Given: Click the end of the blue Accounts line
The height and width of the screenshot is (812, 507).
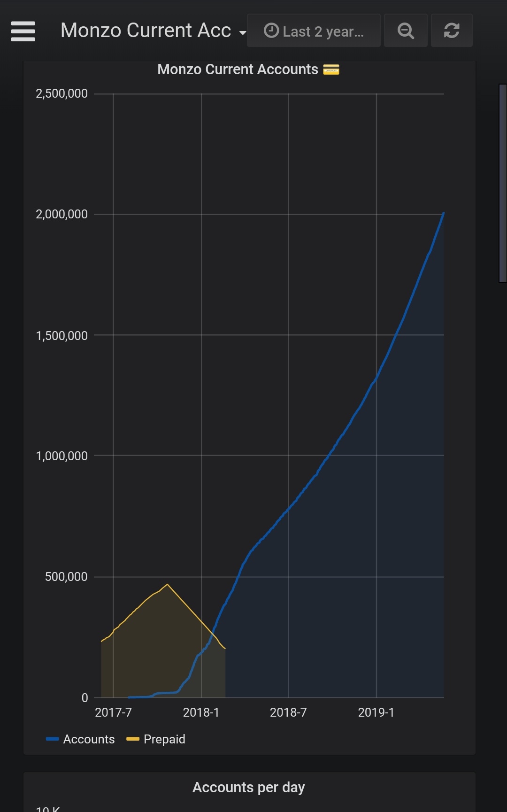Looking at the screenshot, I should 443,213.
